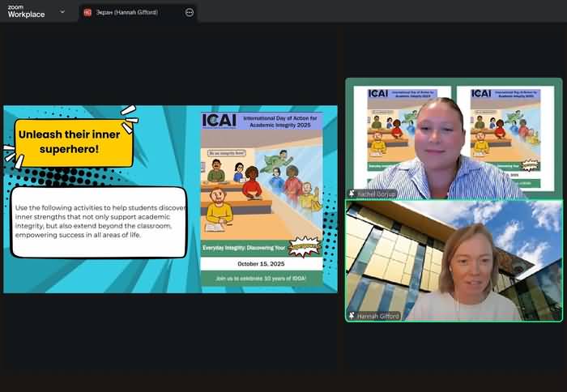The height and width of the screenshot is (392, 567).
Task: Click the 'October 15, 2025' date bar
Action: pyautogui.click(x=261, y=264)
